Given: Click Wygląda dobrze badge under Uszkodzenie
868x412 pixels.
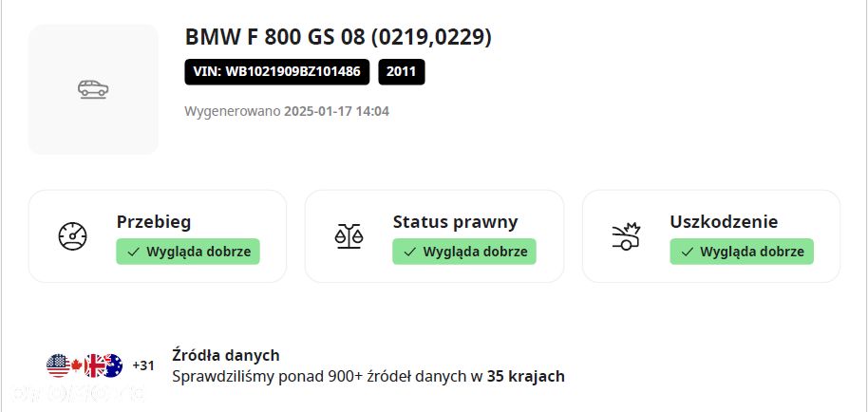Looking at the screenshot, I should coord(742,252).
